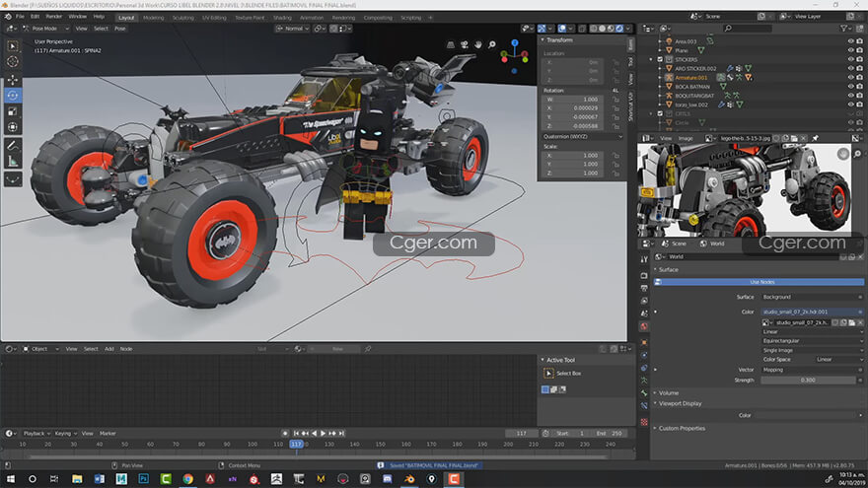Image resolution: width=868 pixels, height=488 pixels.
Task: Click the current frame 117 field
Action: coord(522,433)
